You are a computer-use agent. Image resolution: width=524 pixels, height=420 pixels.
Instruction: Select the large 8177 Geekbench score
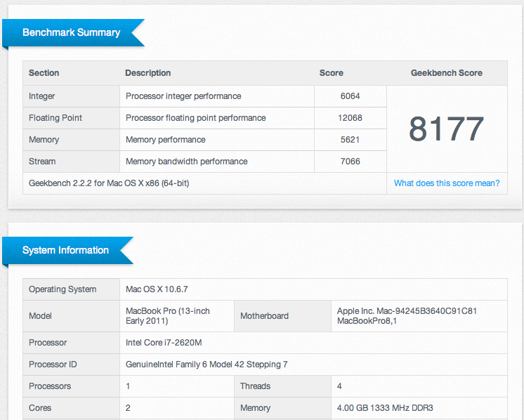pos(447,129)
